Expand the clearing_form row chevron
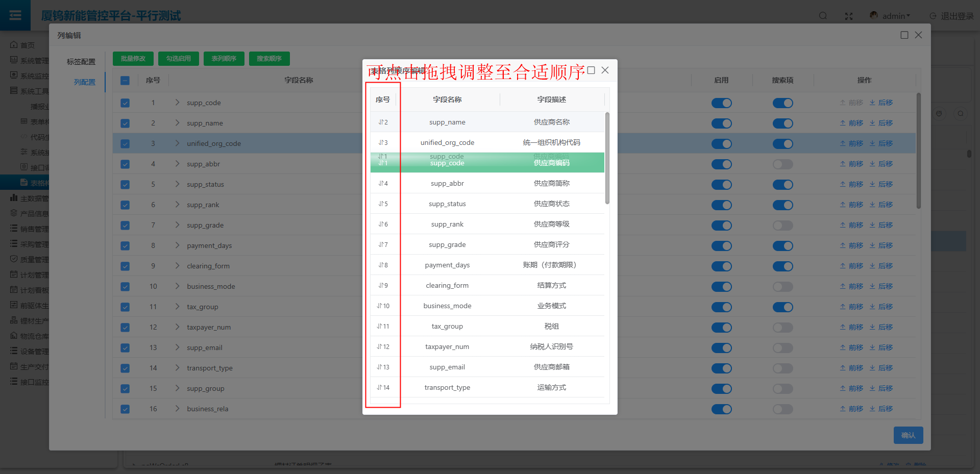The width and height of the screenshot is (980, 474). pyautogui.click(x=177, y=266)
